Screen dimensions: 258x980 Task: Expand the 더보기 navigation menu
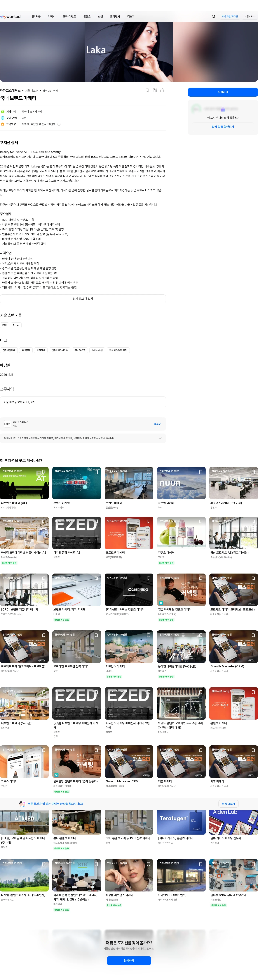131,16
